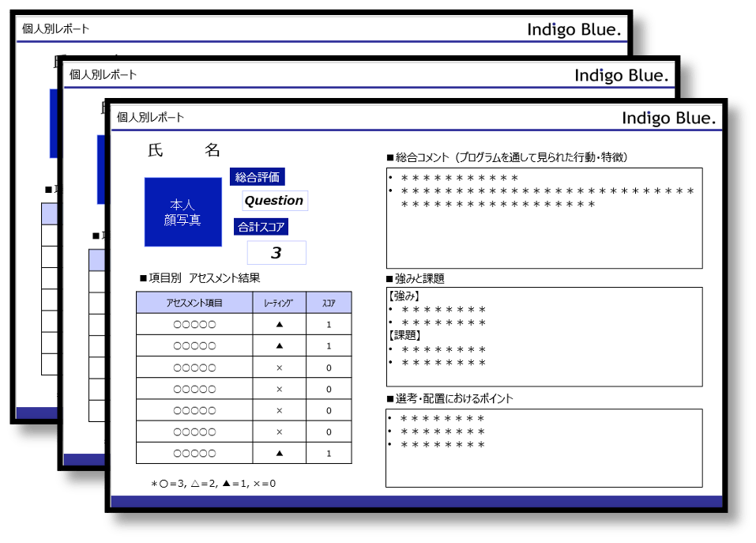
Task: Select the スコア column header
Action: [x=329, y=303]
